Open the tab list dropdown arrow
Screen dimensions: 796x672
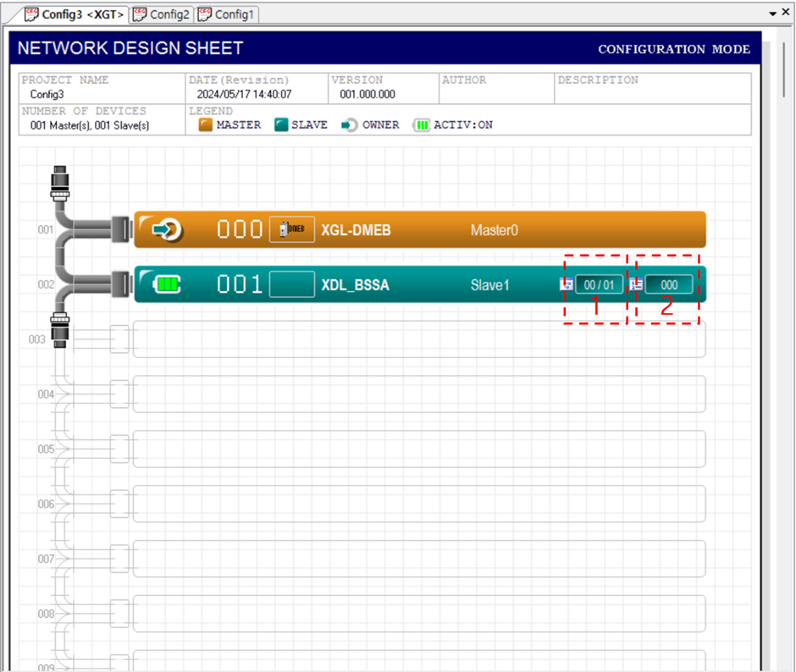point(772,14)
